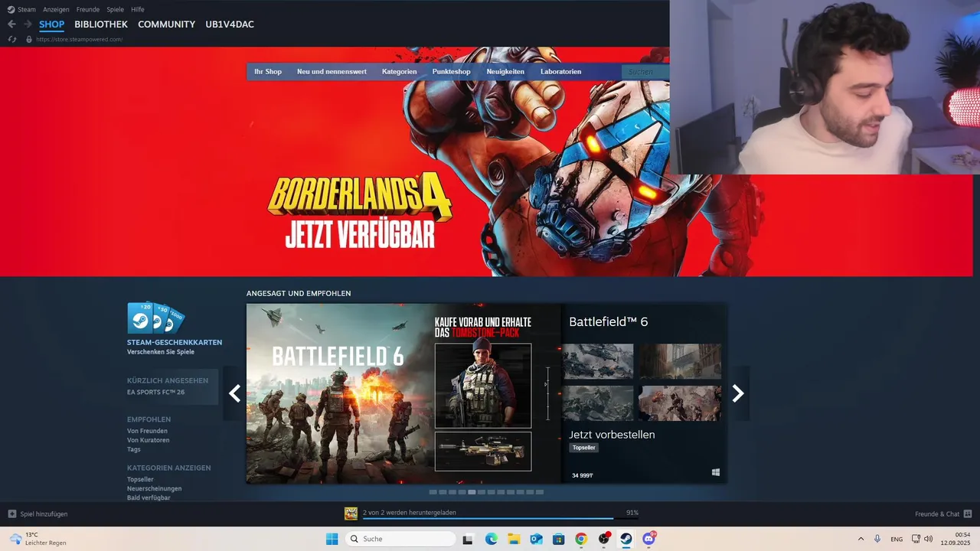980x551 pixels.
Task: Open the Neuerscheinungen category link
Action: tap(154, 488)
